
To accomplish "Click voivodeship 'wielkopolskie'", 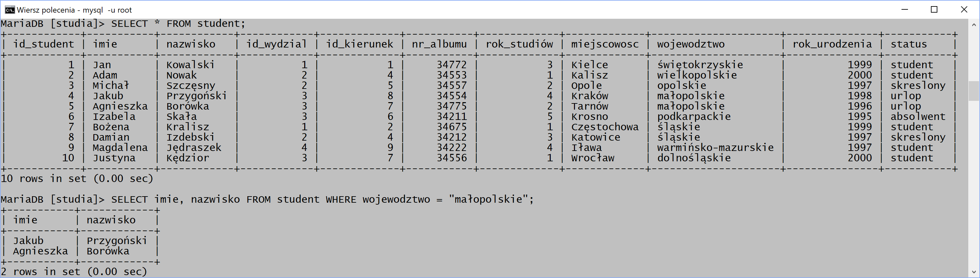I will [697, 75].
